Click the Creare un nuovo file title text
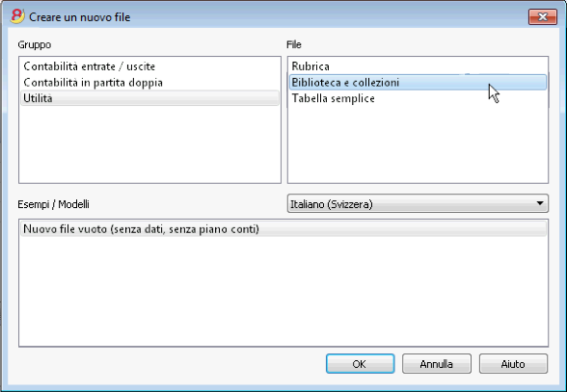The height and width of the screenshot is (392, 567). [x=79, y=17]
